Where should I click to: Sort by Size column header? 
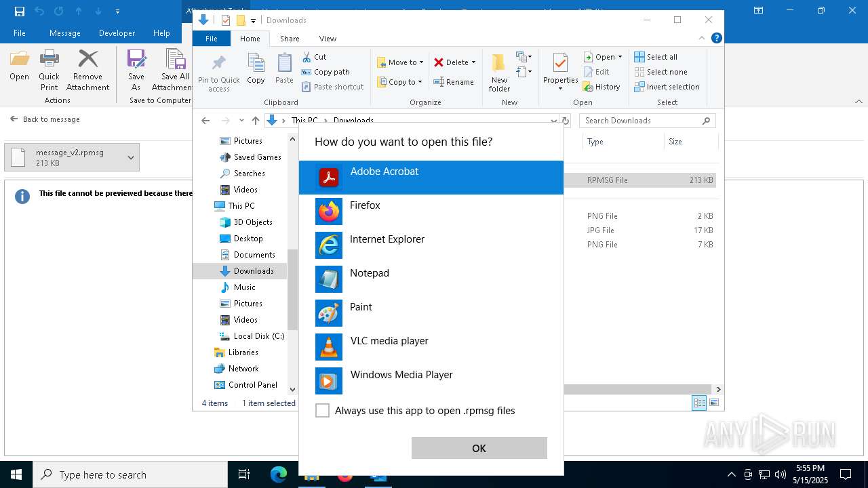click(x=690, y=142)
